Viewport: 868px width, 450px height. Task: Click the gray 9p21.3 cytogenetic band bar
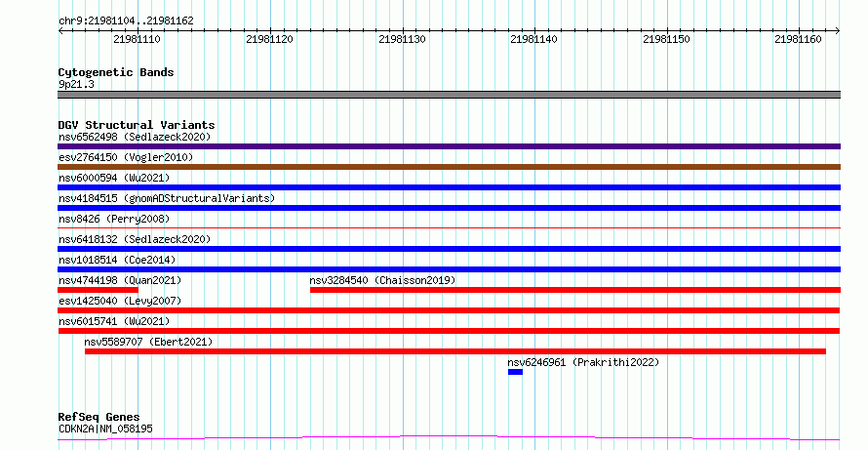[449, 95]
